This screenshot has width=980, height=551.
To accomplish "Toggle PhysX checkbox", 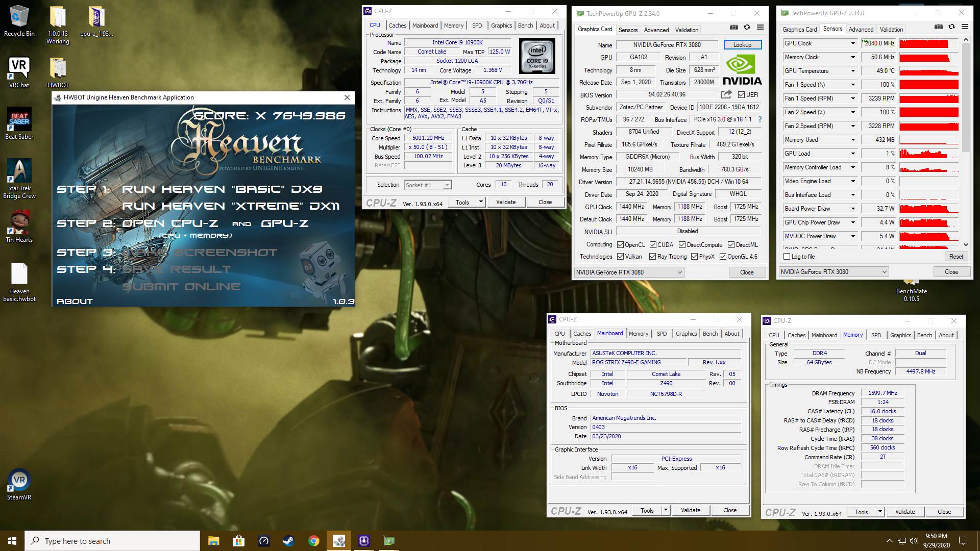I will pyautogui.click(x=694, y=257).
